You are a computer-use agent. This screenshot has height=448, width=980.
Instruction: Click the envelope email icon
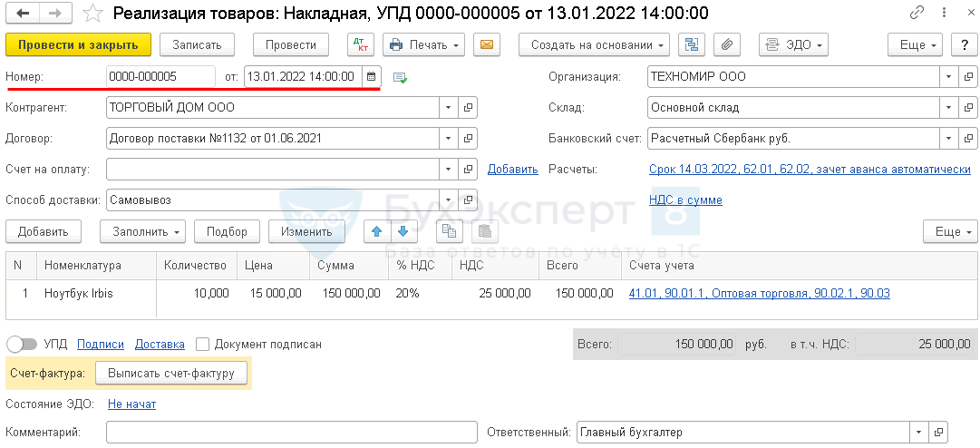coord(487,44)
